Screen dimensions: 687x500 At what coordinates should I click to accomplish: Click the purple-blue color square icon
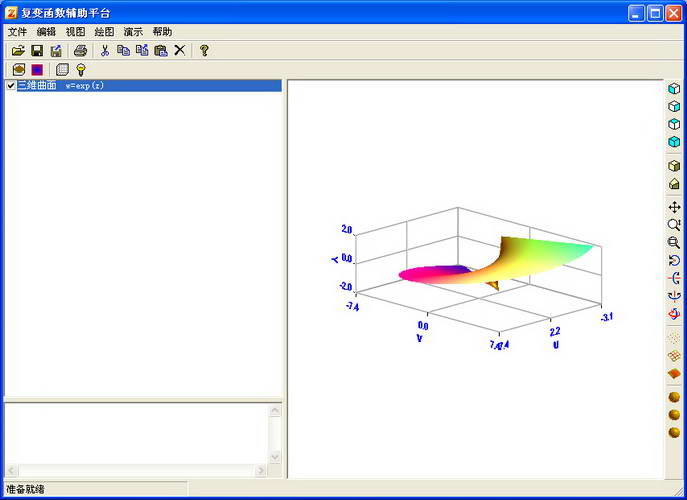(x=37, y=70)
